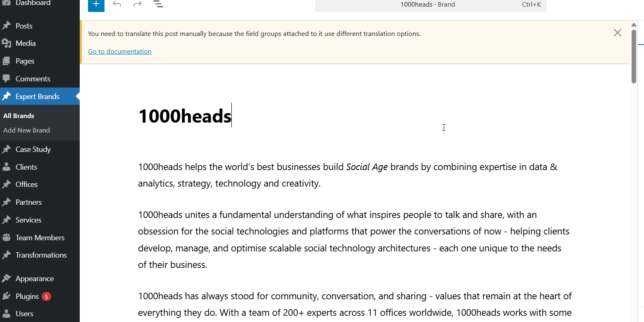Open the Go to documentation link
644x322 pixels.
120,51
